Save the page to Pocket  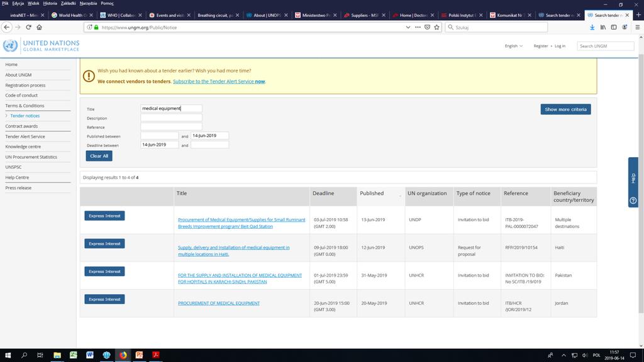[x=427, y=27]
